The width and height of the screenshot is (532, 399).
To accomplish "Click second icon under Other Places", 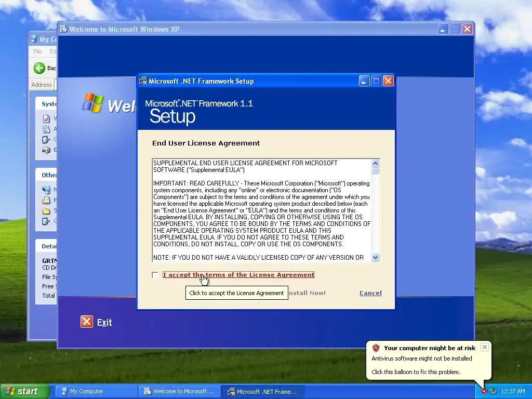I will (x=46, y=200).
